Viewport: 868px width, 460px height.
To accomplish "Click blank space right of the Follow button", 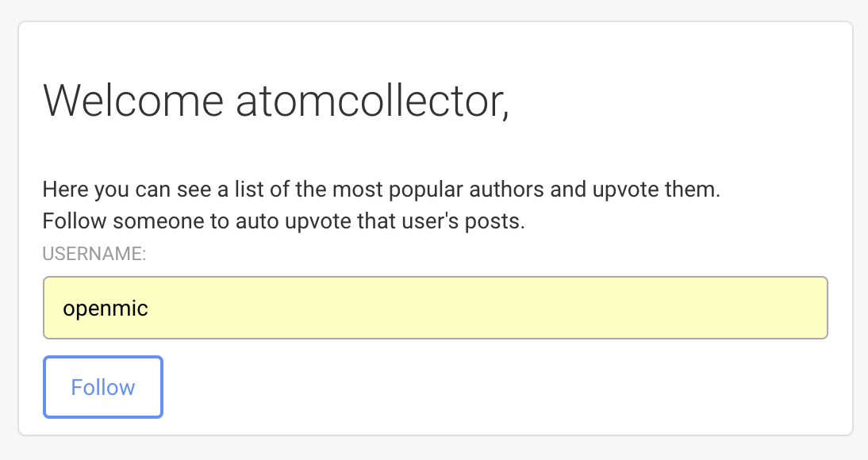I will (x=476, y=387).
